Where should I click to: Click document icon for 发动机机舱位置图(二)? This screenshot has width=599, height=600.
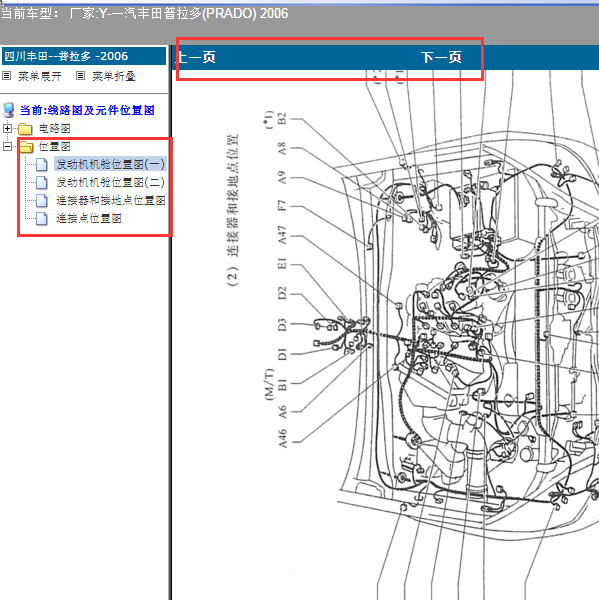(42, 183)
